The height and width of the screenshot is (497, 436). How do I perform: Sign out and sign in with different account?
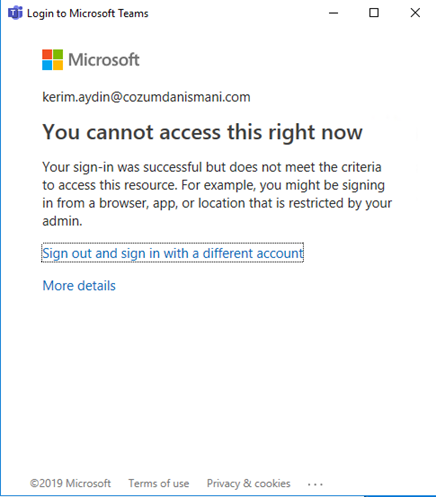coord(173,253)
